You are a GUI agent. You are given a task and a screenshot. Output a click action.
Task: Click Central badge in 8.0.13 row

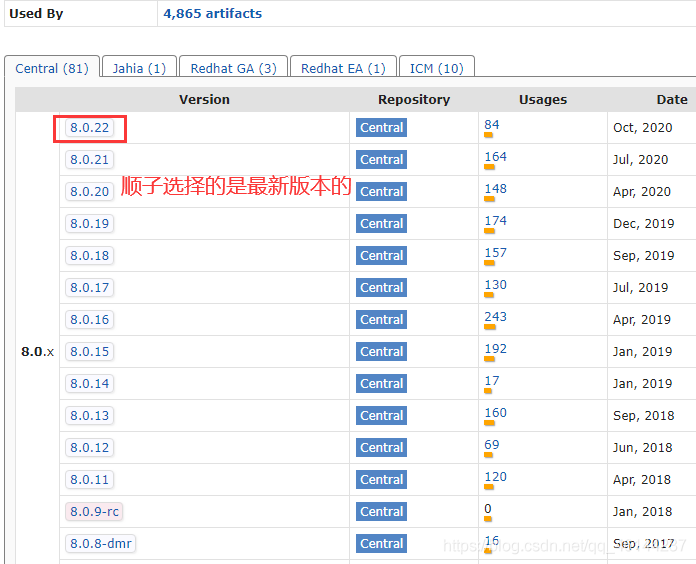[381, 415]
